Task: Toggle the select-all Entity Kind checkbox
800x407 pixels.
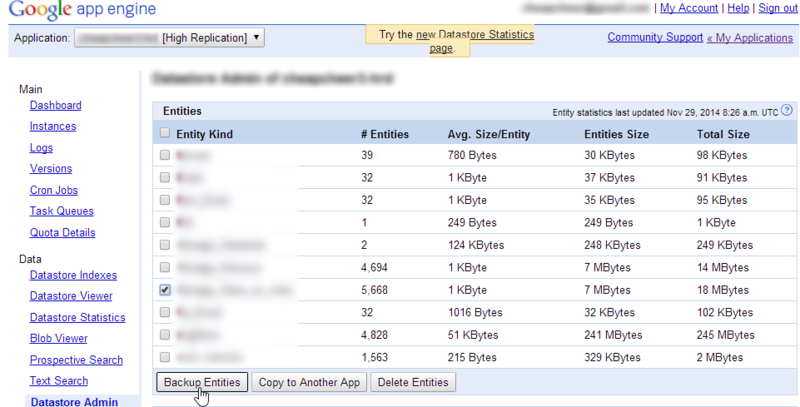Action: (x=164, y=133)
